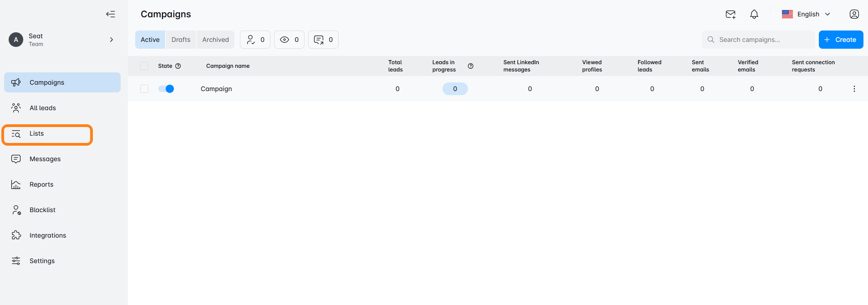This screenshot has width=868, height=305.
Task: Collapse the sidebar with the arrow icon
Action: (x=111, y=14)
